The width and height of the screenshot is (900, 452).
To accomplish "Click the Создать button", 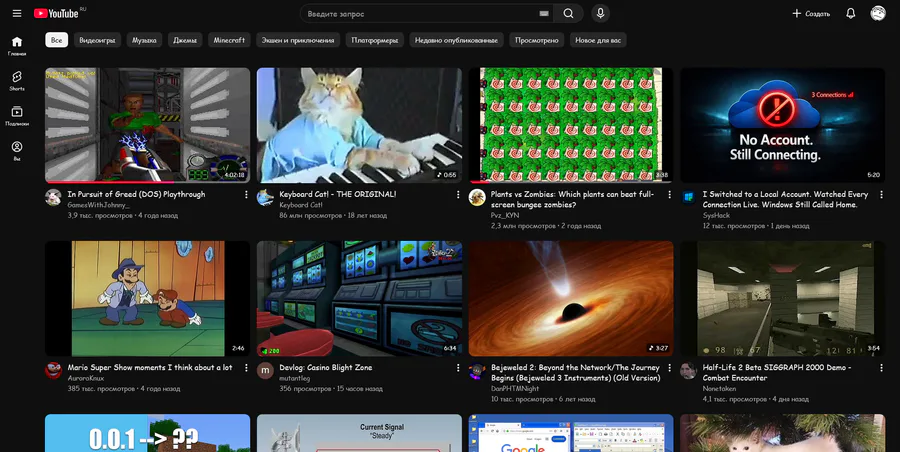I will coord(811,13).
